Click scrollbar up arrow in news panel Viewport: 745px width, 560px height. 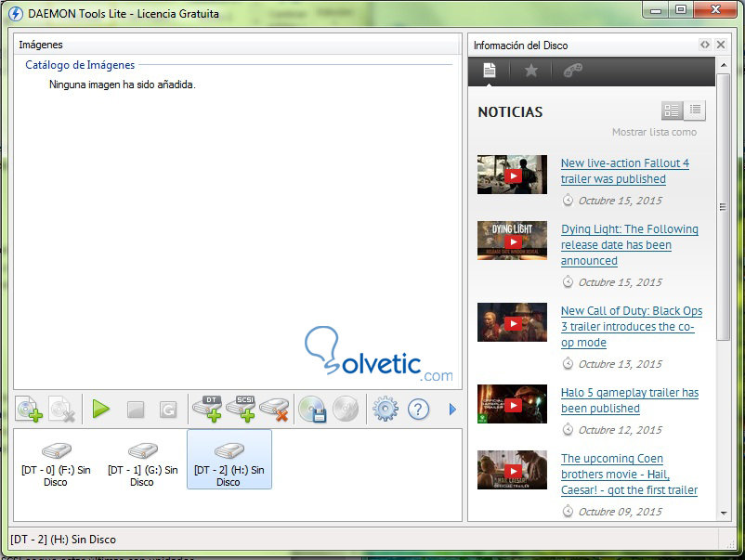coord(724,65)
